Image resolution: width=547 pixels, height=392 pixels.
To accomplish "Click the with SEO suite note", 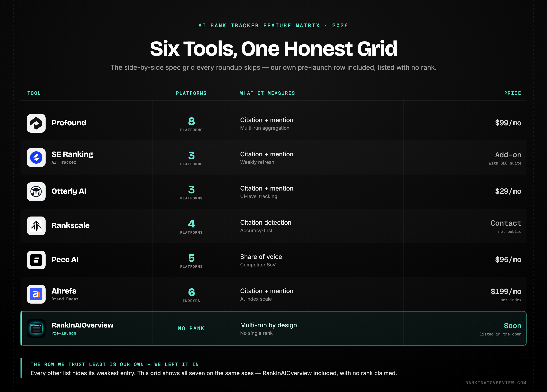I will pyautogui.click(x=505, y=163).
